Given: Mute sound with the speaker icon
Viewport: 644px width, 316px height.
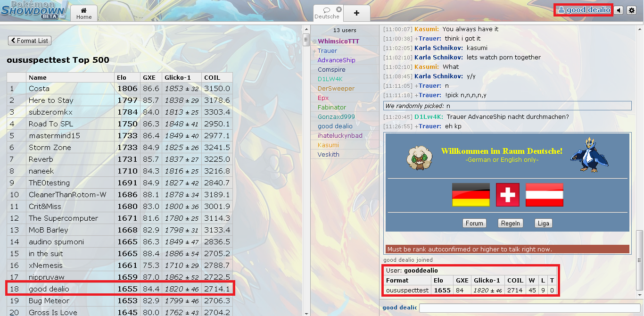Looking at the screenshot, I should (x=618, y=10).
